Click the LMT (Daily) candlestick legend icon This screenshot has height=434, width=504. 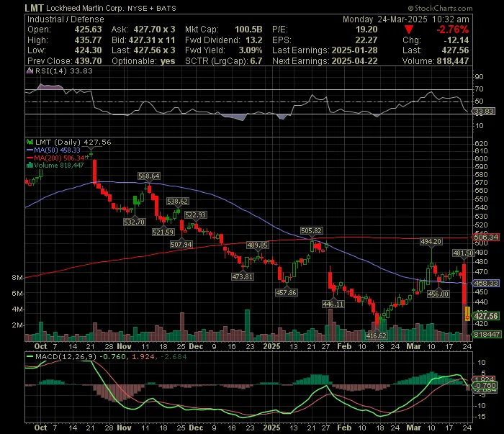(x=30, y=142)
